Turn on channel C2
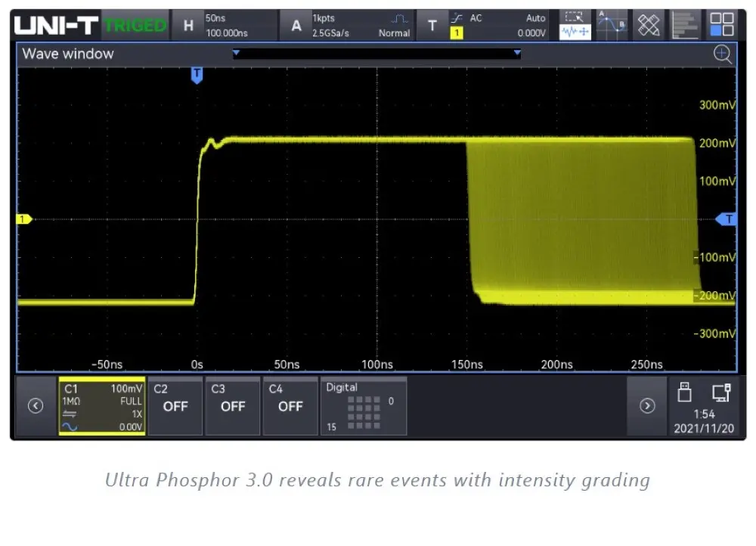756x546 pixels. click(x=175, y=407)
